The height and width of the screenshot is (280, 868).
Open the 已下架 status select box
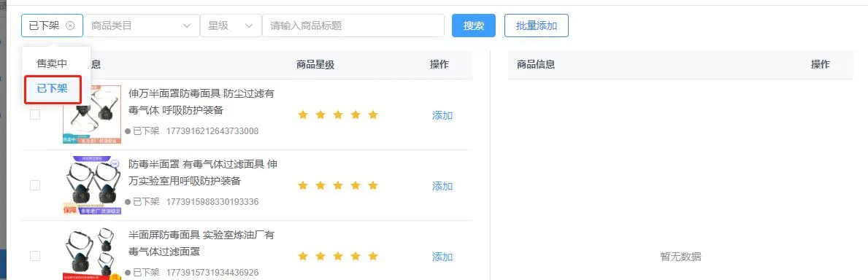tap(52, 26)
